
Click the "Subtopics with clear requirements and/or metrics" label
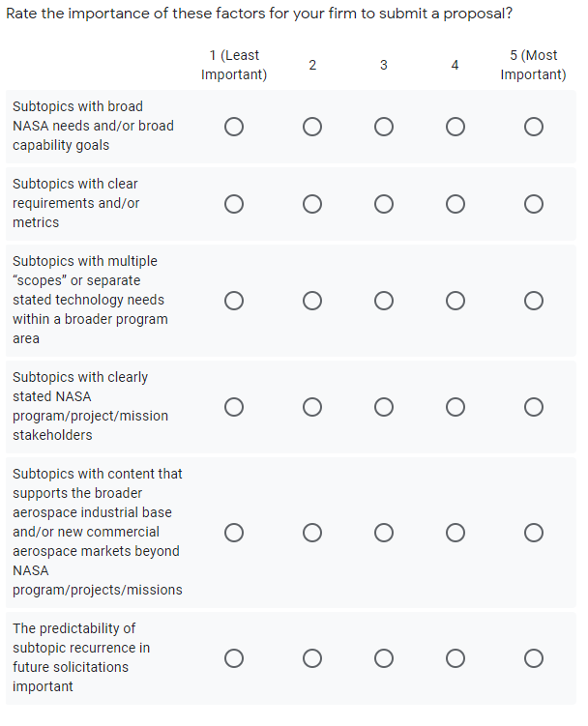(x=75, y=203)
